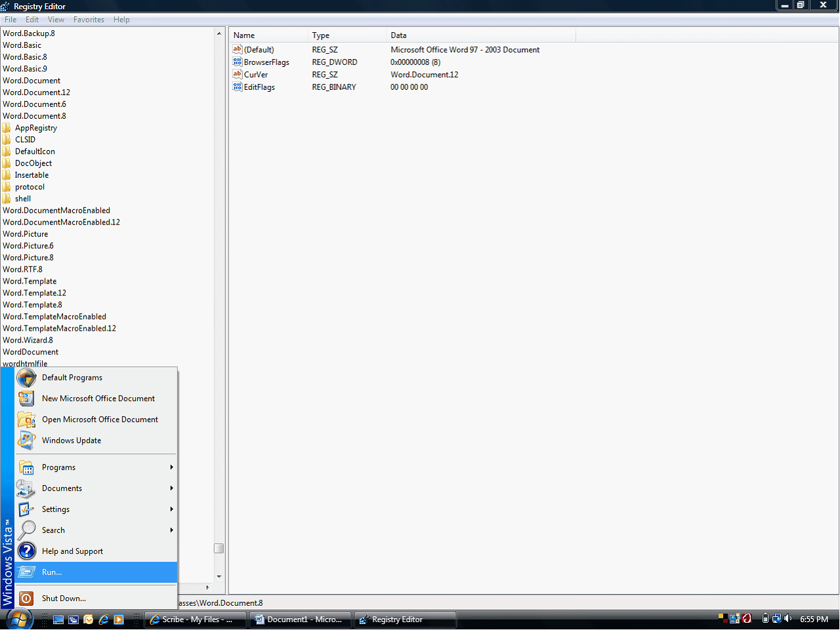Expand the Search submenu arrow

[x=171, y=530]
